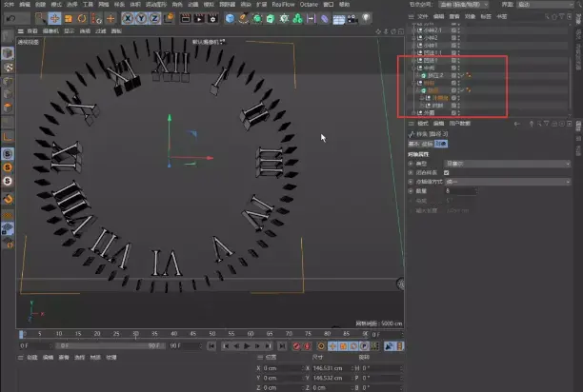583x392 pixels.
Task: Open the purple Bend deformer icon
Action: pyautogui.click(x=325, y=18)
